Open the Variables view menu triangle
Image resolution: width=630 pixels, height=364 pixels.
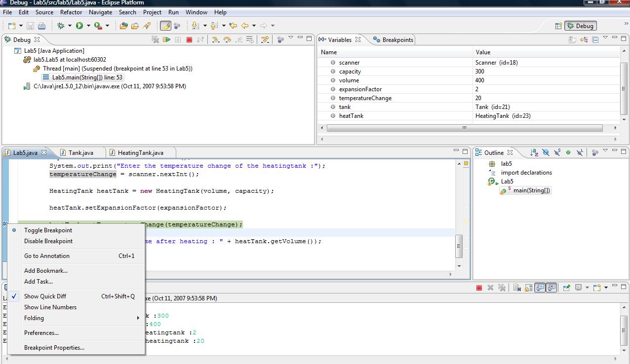tap(605, 38)
